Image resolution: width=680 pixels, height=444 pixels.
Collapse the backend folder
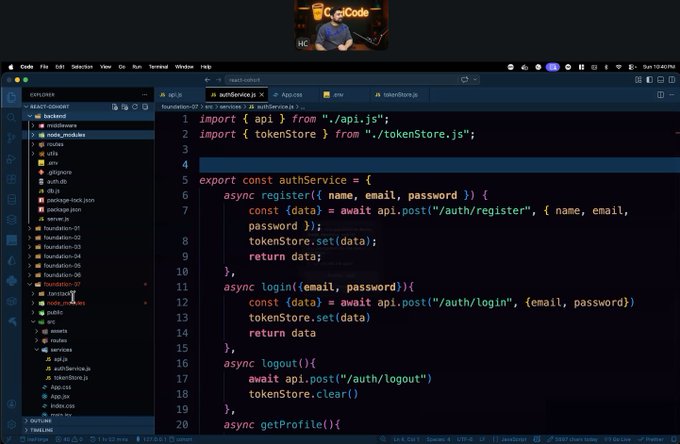pos(88,116)
